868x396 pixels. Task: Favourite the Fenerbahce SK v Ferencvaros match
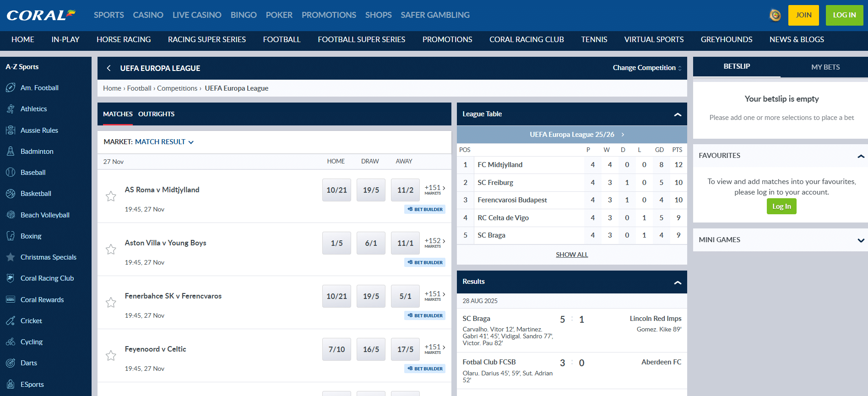pyautogui.click(x=111, y=303)
